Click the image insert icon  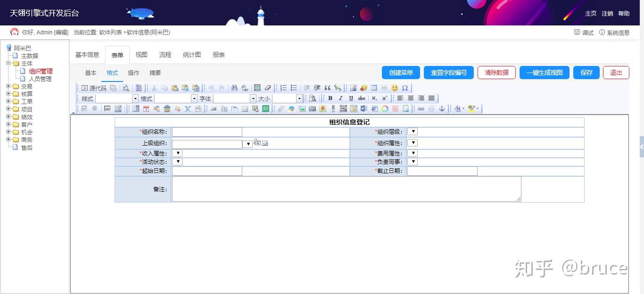(353, 88)
